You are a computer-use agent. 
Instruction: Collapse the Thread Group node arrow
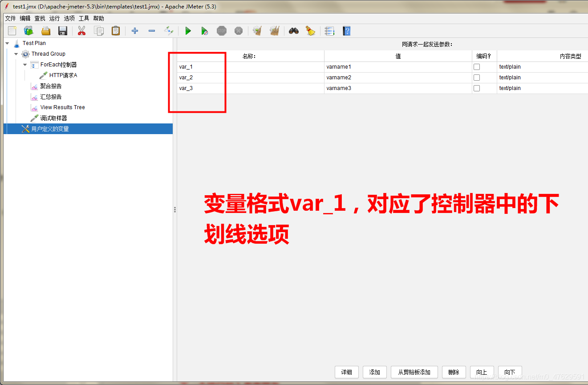[16, 54]
